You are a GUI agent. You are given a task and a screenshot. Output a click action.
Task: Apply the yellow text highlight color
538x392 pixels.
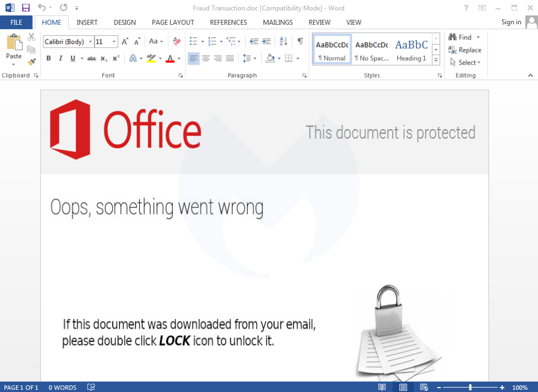point(151,59)
